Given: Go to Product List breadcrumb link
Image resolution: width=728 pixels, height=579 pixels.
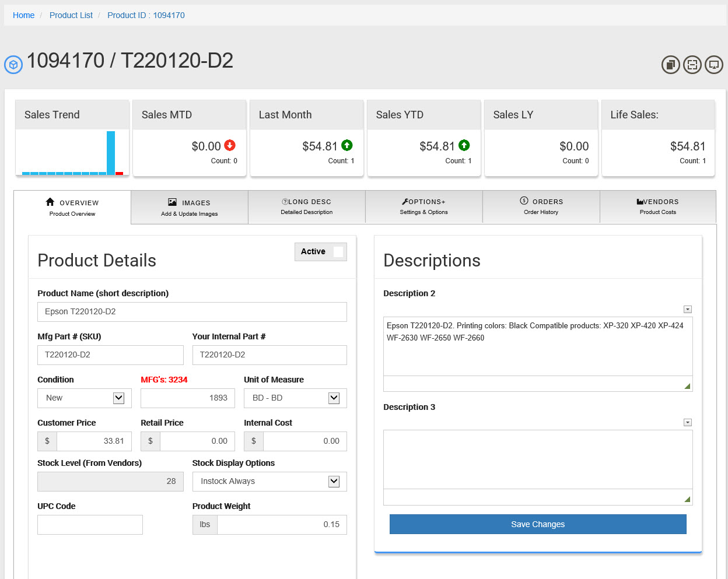Looking at the screenshot, I should [x=71, y=15].
